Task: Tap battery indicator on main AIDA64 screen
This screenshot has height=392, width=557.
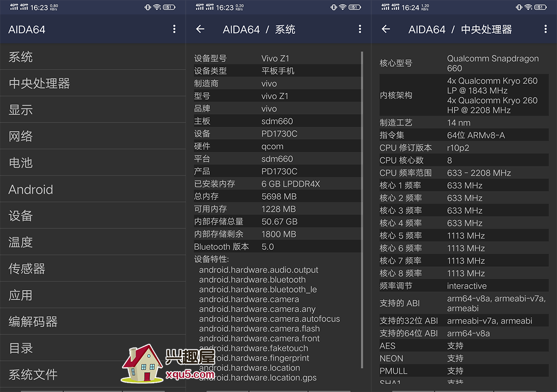Action: (169, 7)
